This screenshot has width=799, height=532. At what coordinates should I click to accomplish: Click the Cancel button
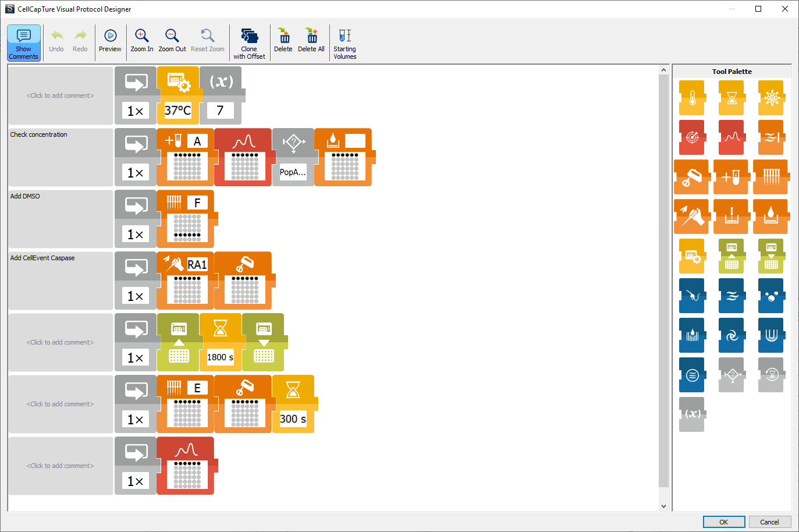coord(769,522)
